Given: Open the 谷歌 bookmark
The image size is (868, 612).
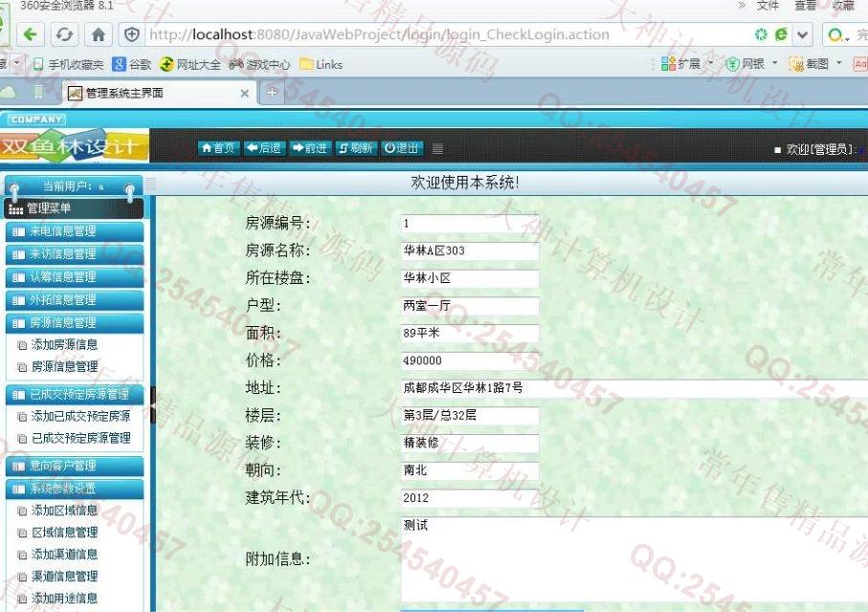Looking at the screenshot, I should coord(132,65).
